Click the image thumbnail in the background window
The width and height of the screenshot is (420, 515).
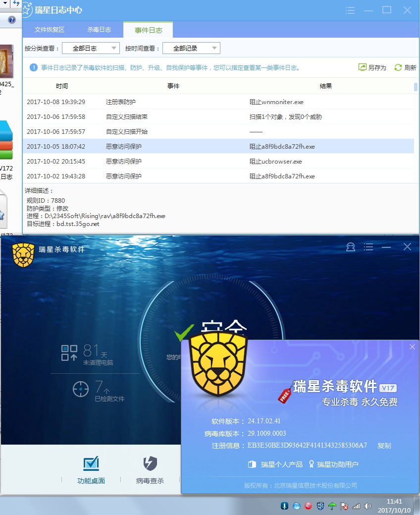point(6,61)
